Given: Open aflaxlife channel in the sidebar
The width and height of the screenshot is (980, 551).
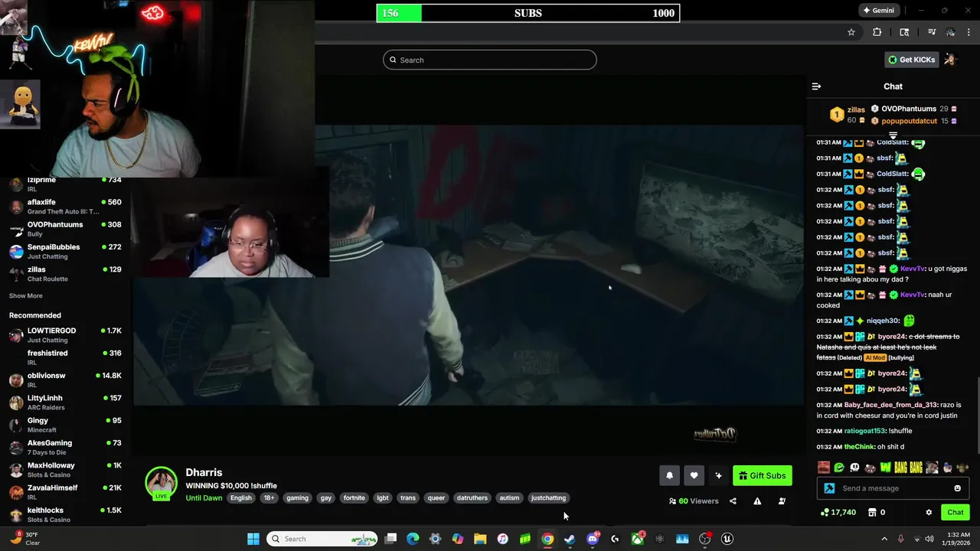Looking at the screenshot, I should coord(65,207).
